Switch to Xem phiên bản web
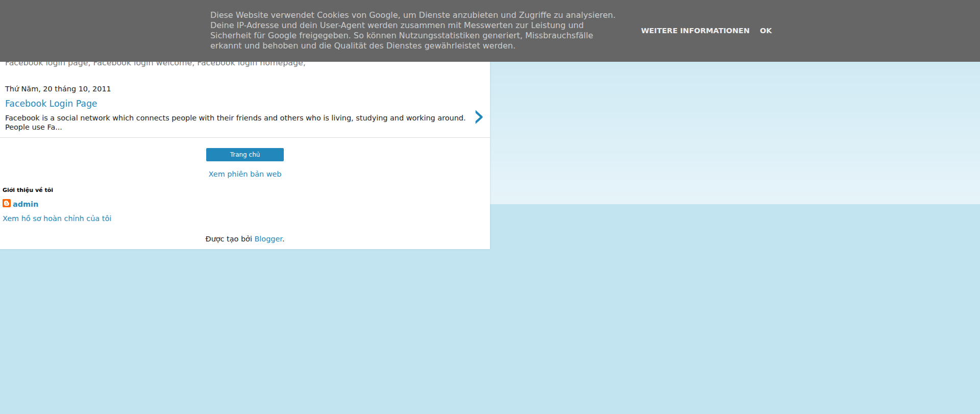The height and width of the screenshot is (414, 980). (x=245, y=174)
